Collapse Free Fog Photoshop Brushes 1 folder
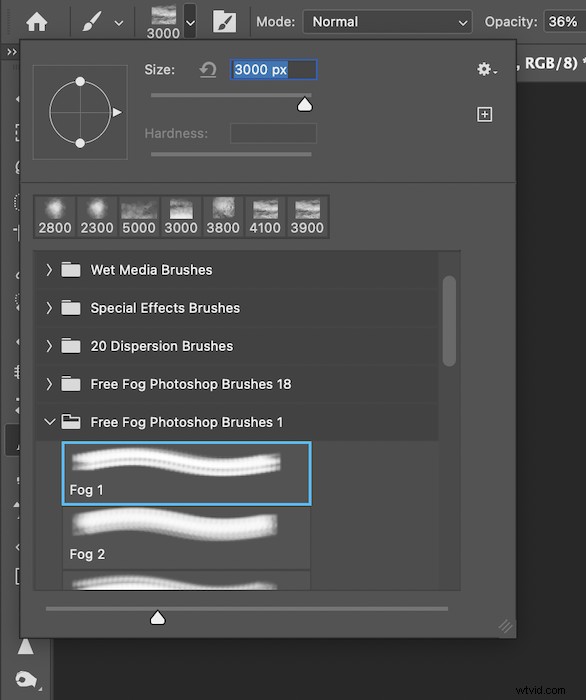The height and width of the screenshot is (700, 586). [x=50, y=422]
